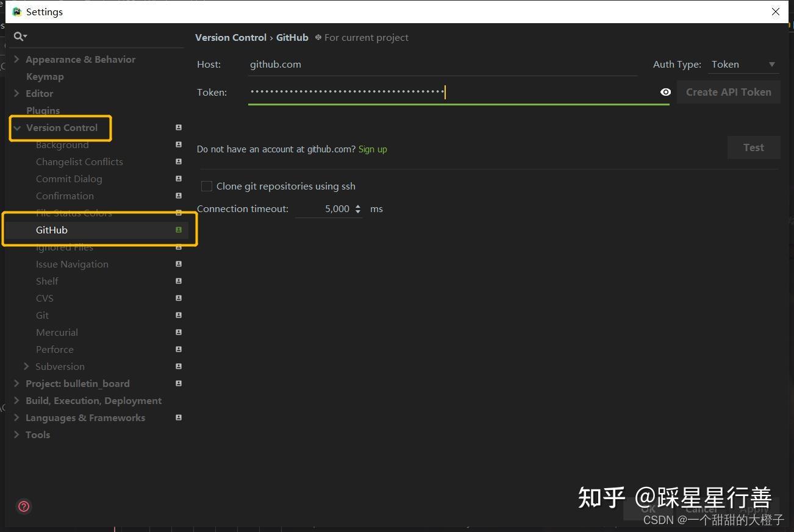Click the help question mark icon

click(24, 506)
